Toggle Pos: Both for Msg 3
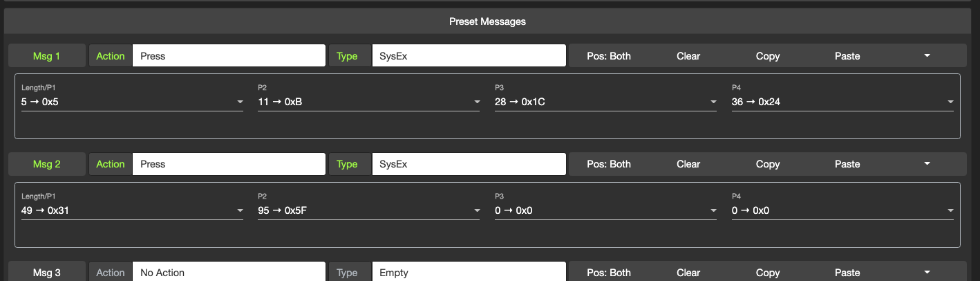This screenshot has height=281, width=980. [608, 273]
